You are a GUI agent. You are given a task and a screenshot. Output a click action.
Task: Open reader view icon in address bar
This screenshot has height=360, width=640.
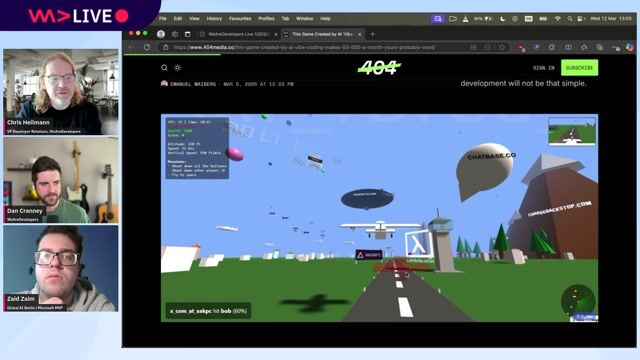pos(473,47)
